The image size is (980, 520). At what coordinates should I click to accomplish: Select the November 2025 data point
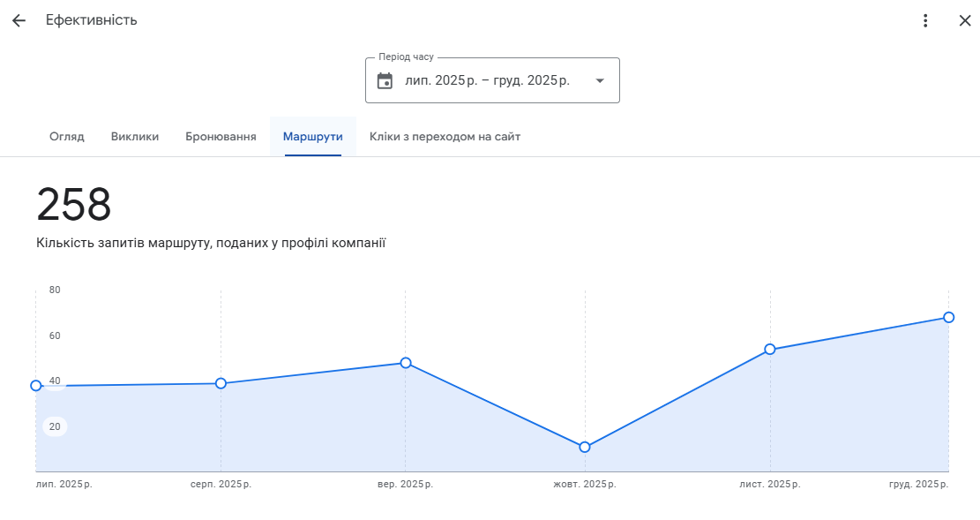pyautogui.click(x=770, y=350)
